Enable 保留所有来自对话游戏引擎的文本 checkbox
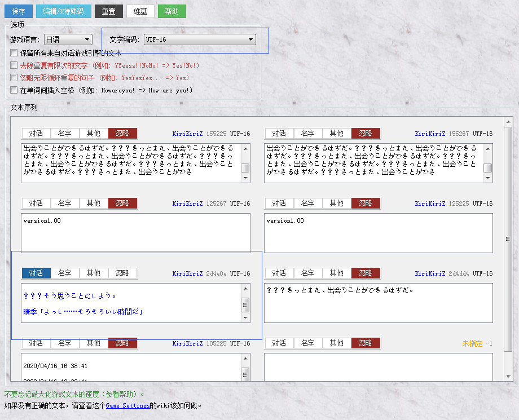Screen dimensions: 519x420 (x=14, y=52)
